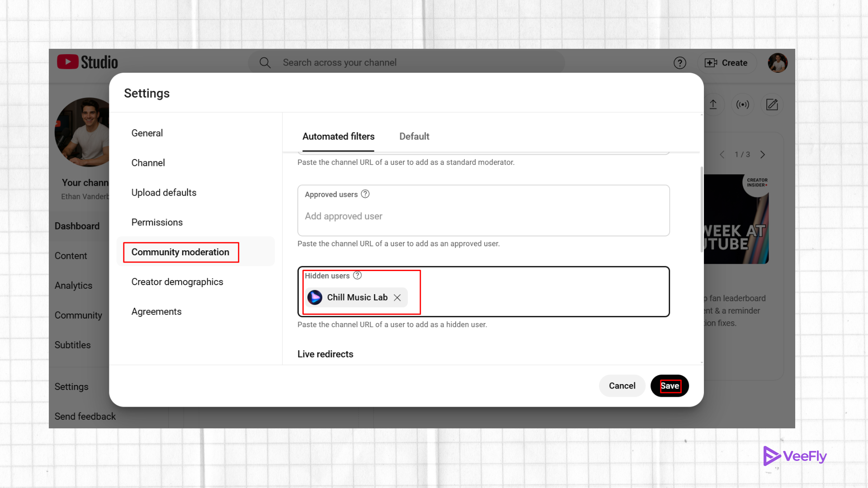Open the Community moderation settings section

click(180, 252)
